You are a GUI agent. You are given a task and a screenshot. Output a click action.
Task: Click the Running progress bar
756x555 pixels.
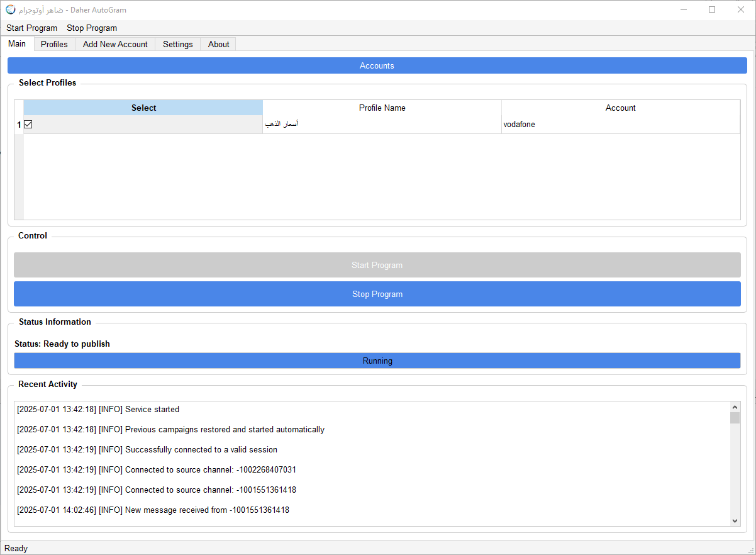point(377,361)
